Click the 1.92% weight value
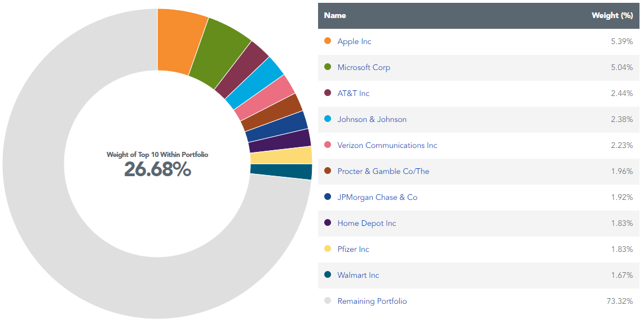This screenshot has width=644, height=323. pyautogui.click(x=622, y=197)
